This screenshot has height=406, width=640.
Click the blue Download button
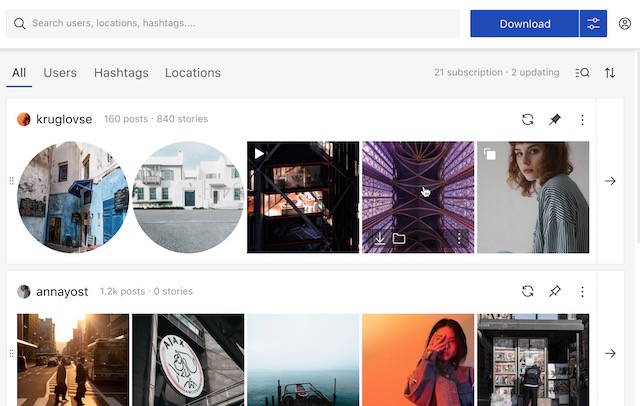524,24
